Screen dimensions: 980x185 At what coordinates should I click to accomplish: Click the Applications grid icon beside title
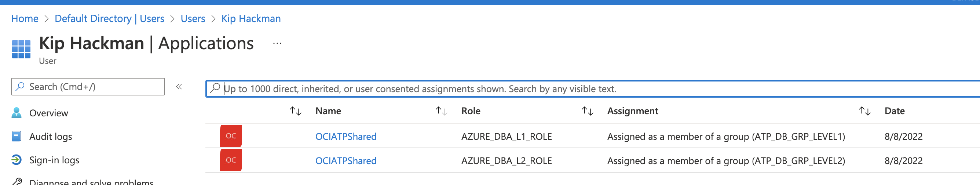(x=21, y=49)
